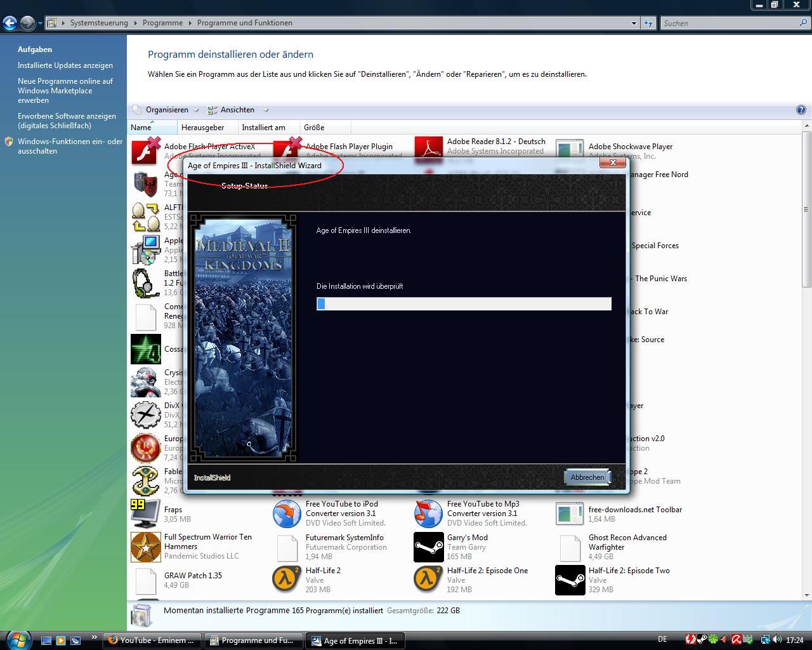Click Programme breadcrumb in address bar
The height and width of the screenshot is (650, 812).
[162, 23]
